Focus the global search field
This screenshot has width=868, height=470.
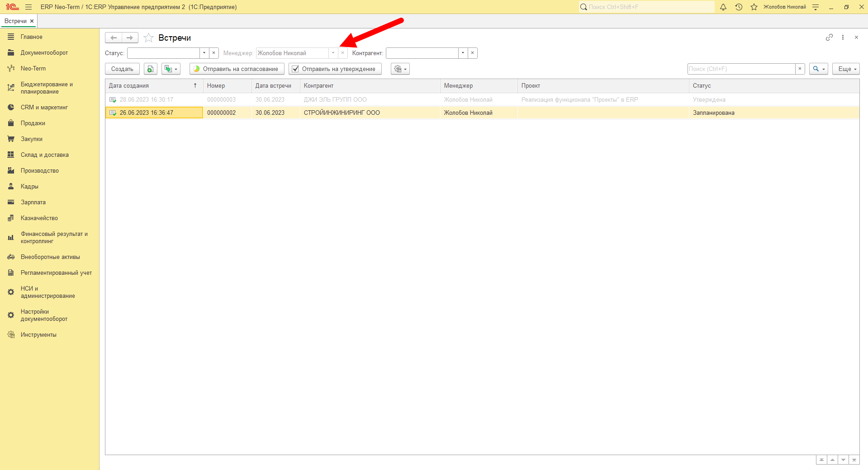click(x=647, y=7)
